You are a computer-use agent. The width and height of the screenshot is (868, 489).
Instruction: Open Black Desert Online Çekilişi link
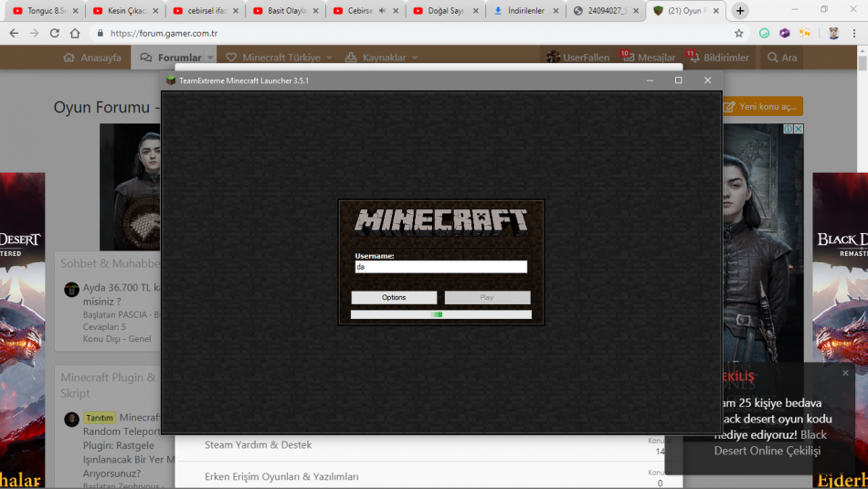(769, 442)
